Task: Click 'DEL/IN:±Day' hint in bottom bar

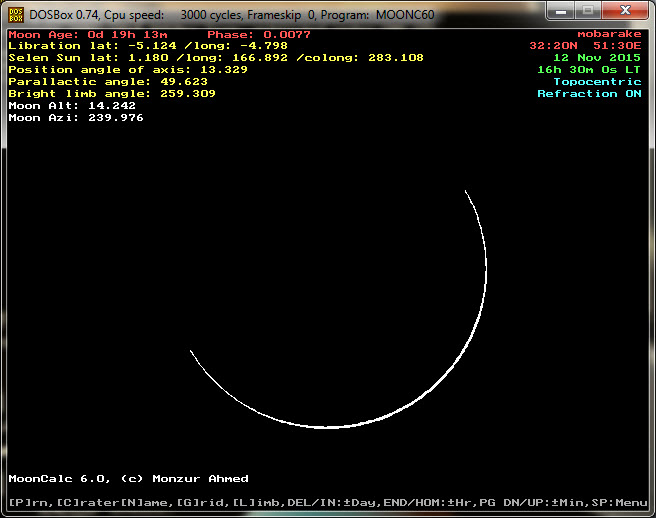Action: pyautogui.click(x=331, y=503)
